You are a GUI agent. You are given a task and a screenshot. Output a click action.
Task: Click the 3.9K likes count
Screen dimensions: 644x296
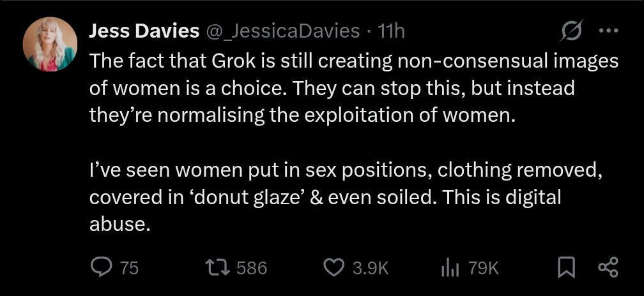[371, 268]
